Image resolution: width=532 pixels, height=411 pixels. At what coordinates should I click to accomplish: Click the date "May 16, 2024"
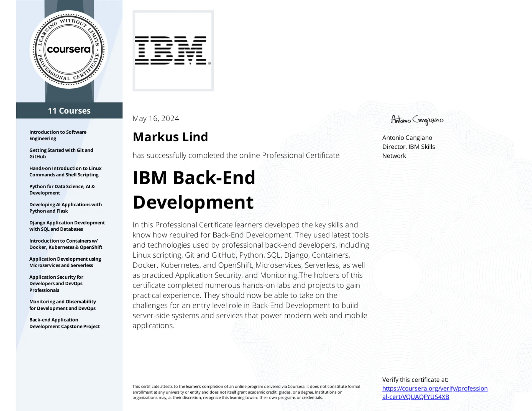156,118
